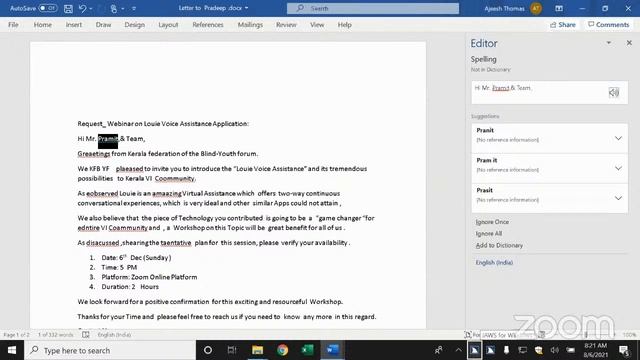Show hidden system tray icons chevron
This screenshot has width=640, height=360.
(458, 350)
